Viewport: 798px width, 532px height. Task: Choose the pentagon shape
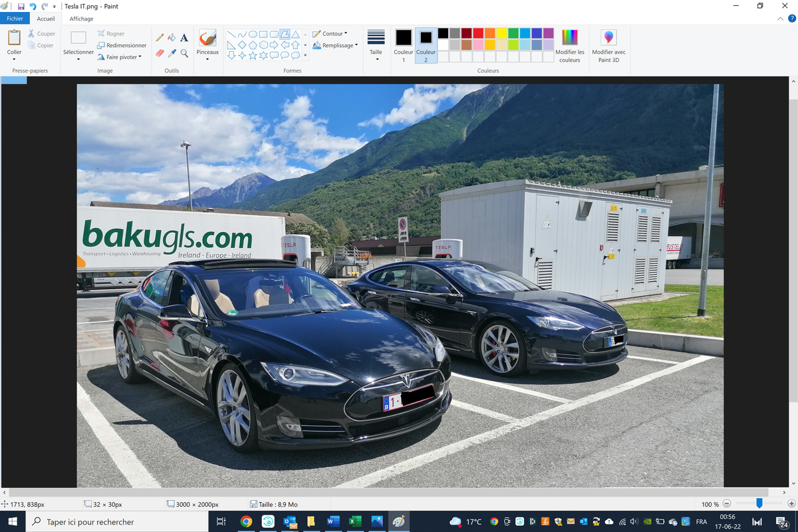coord(253,45)
